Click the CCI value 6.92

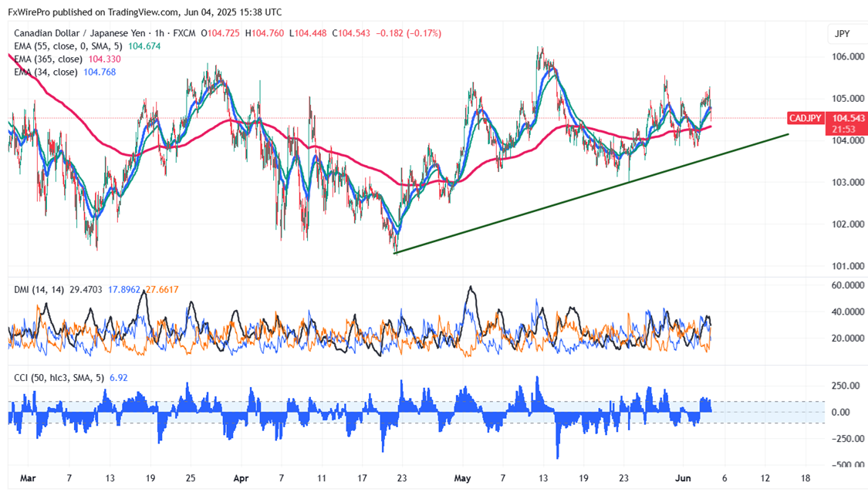(x=119, y=377)
